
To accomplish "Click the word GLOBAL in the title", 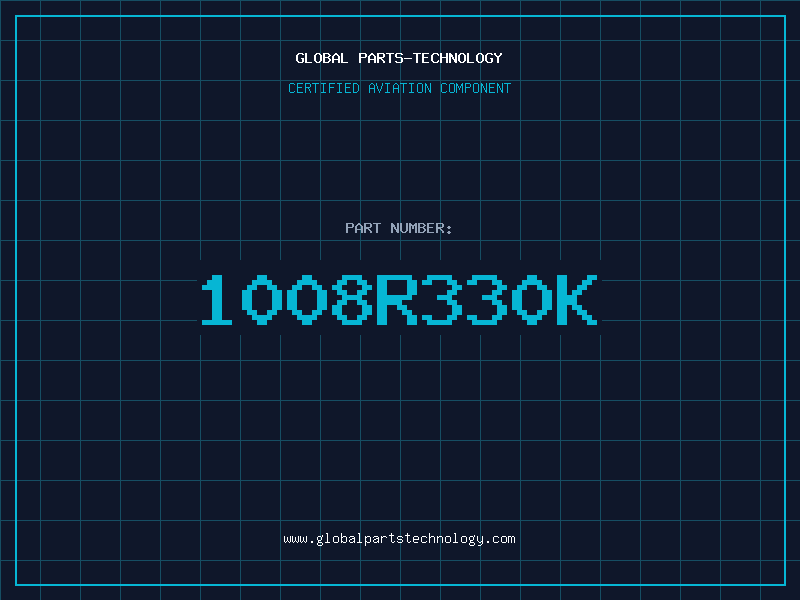I will 322,58.
